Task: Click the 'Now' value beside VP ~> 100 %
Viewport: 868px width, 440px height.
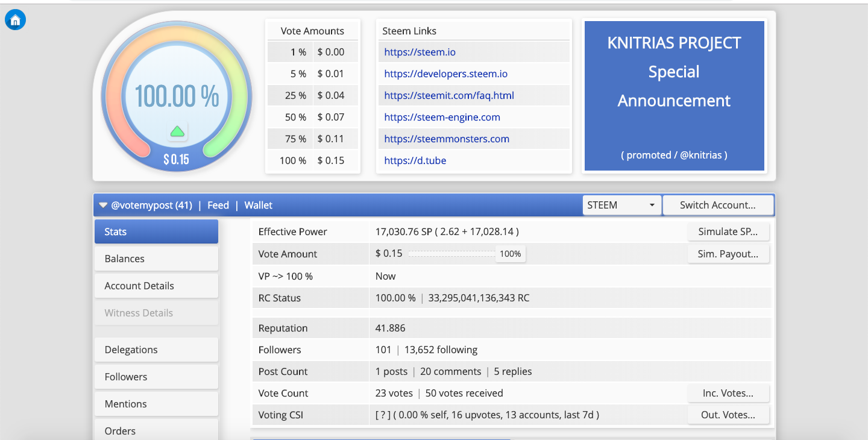Action: tap(386, 276)
